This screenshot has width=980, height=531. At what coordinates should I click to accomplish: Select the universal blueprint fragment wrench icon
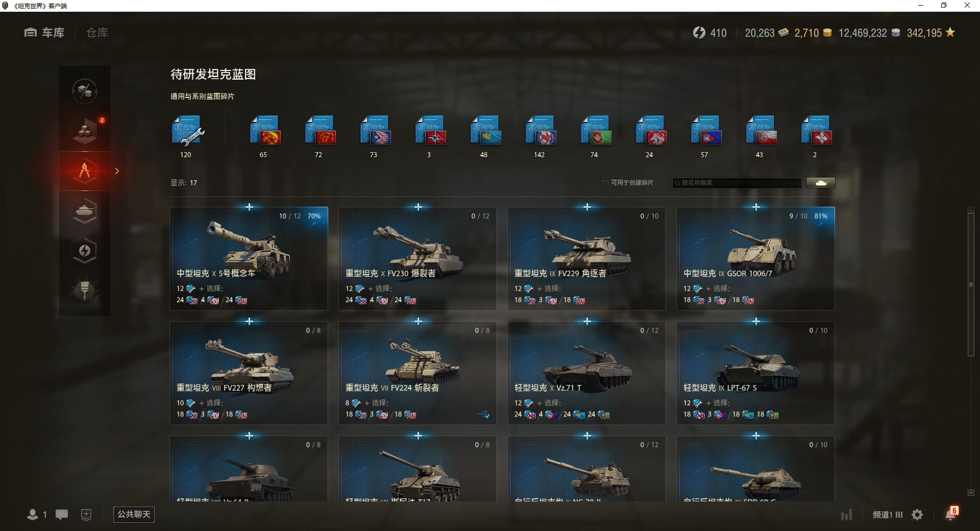(x=188, y=131)
